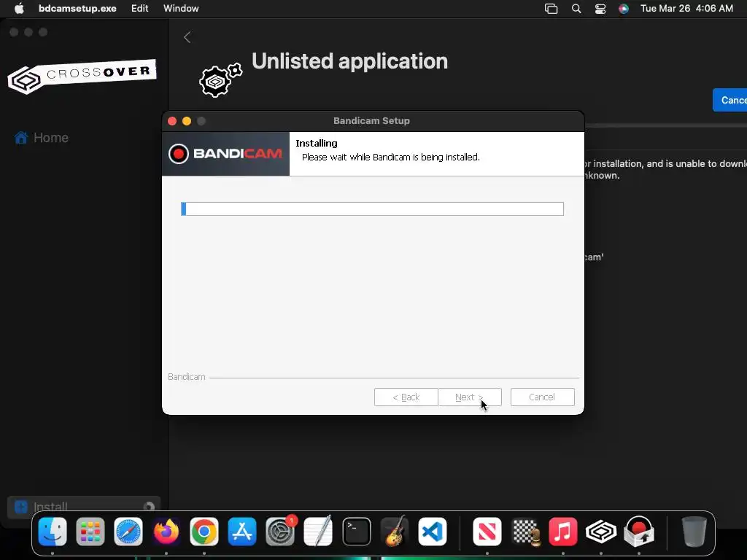747x560 pixels.
Task: Open Visual Studio Code from the Dock
Action: click(433, 532)
